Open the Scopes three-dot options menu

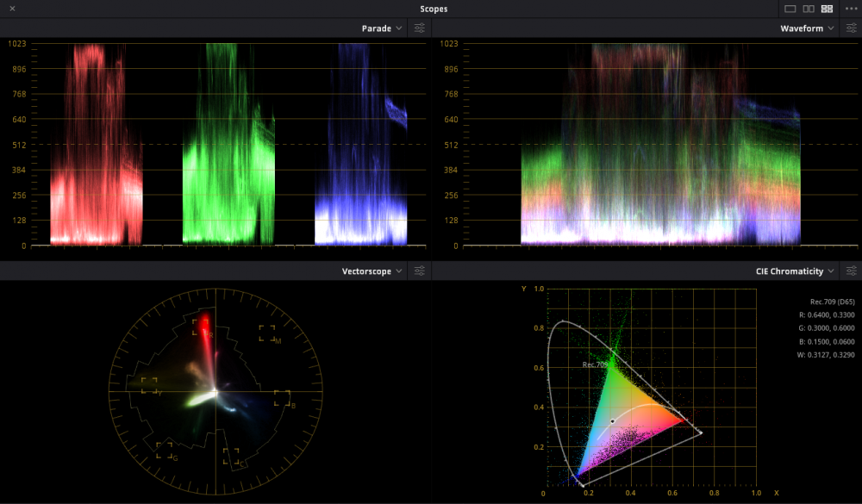point(851,9)
